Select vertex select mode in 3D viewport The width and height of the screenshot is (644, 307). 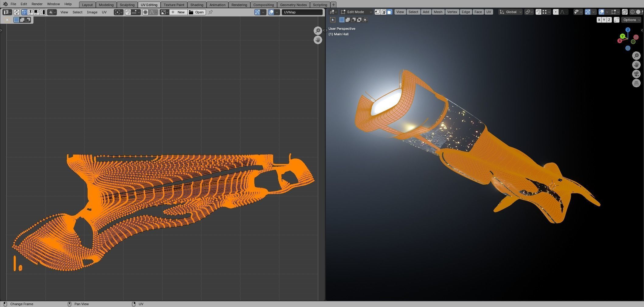378,12
